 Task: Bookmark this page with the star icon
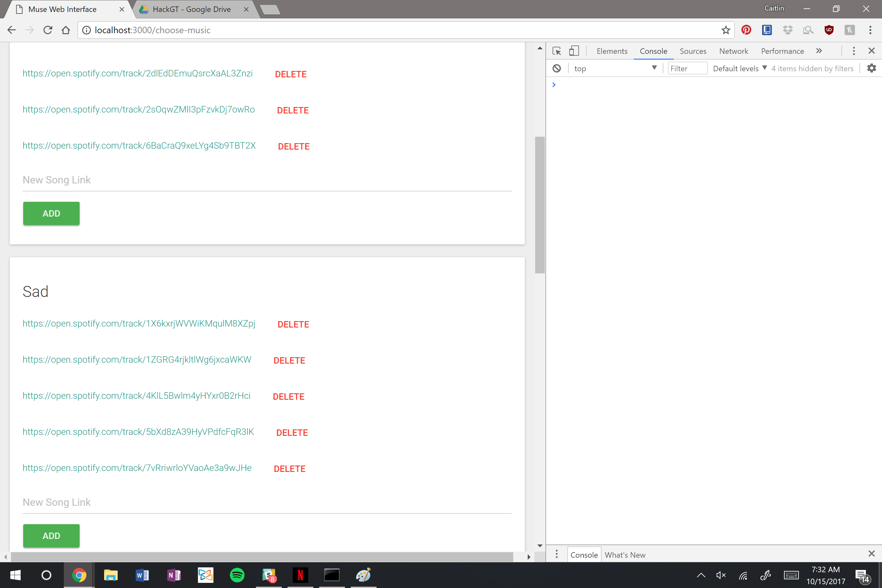point(725,30)
